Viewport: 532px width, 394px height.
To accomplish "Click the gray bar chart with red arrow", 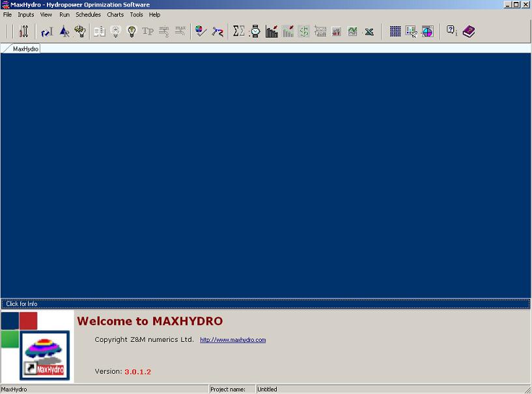I will point(288,31).
